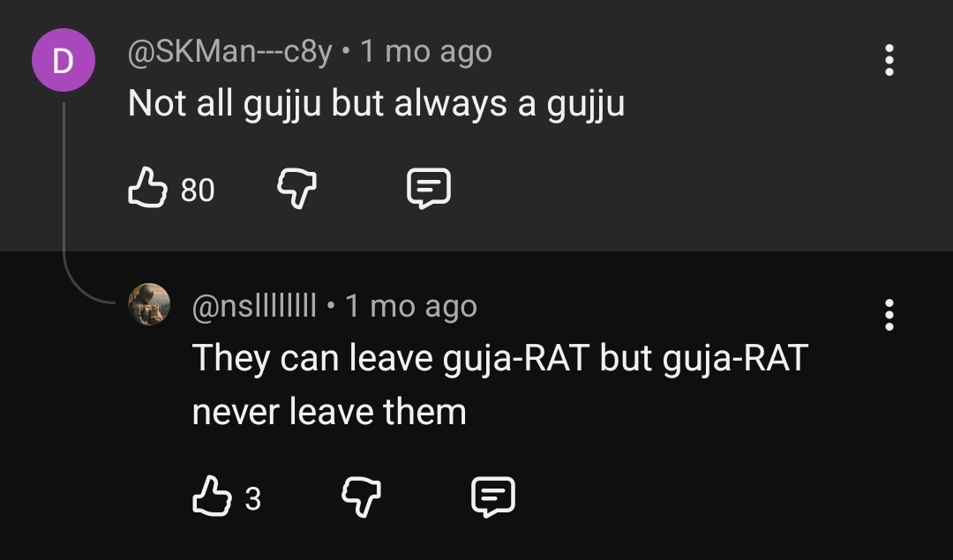
Task: Visit the @nsllllllll channel link
Action: [x=254, y=306]
